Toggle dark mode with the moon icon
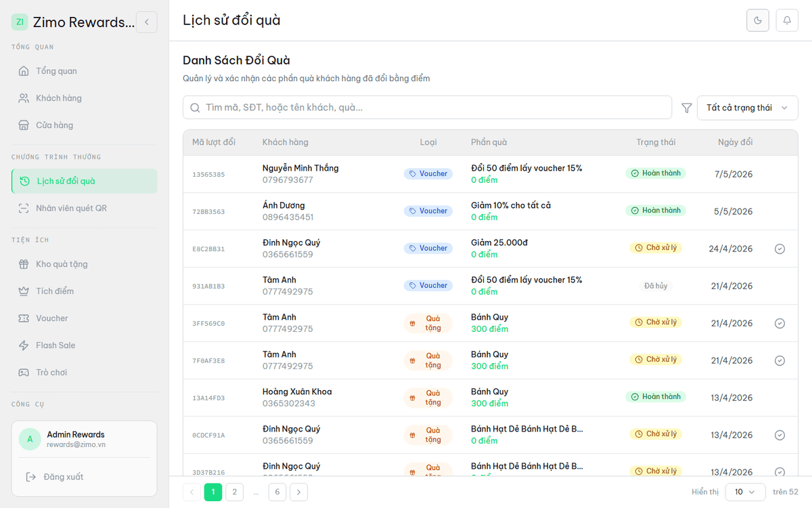 pyautogui.click(x=758, y=20)
